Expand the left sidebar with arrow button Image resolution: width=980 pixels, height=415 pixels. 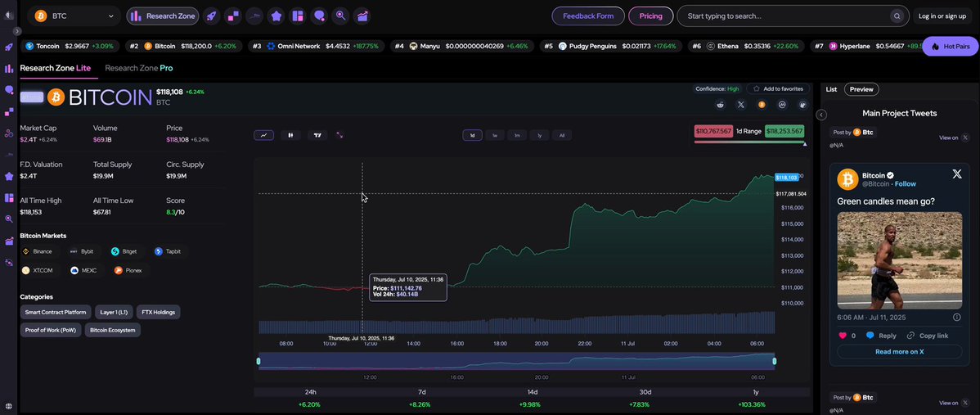17,30
